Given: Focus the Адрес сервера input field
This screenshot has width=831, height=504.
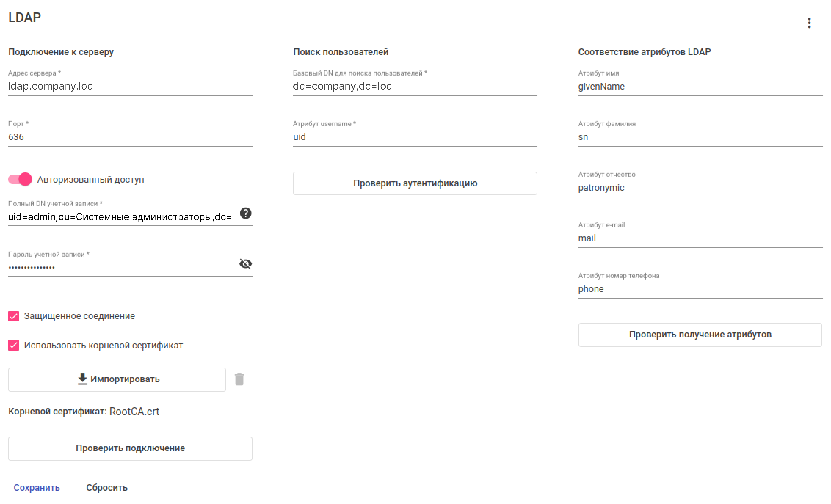Looking at the screenshot, I should (x=130, y=86).
